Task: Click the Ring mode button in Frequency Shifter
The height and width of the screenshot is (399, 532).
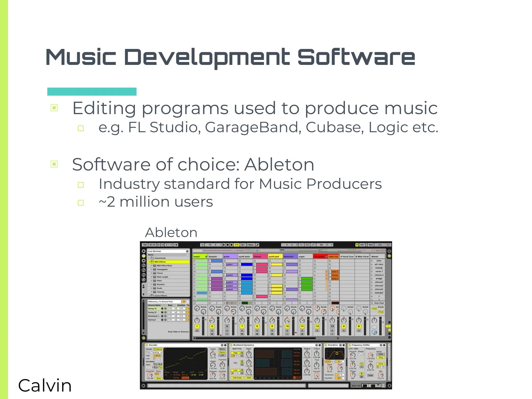Action: coord(381,358)
